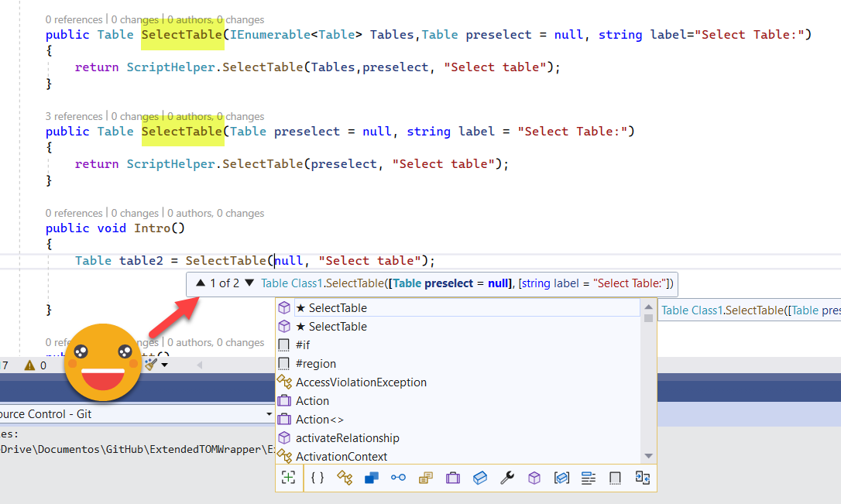The image size is (841, 504).
Task: Click the code cleanup broom icon
Action: point(150,365)
